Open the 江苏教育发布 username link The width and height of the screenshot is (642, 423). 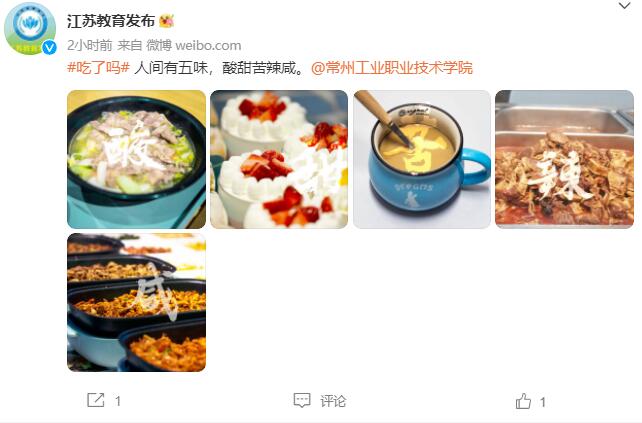111,21
